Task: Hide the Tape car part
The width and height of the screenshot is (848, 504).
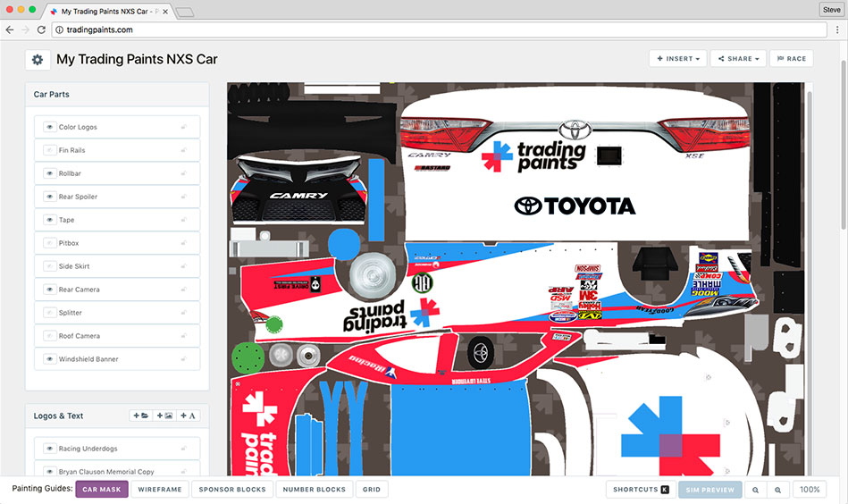Action: (x=50, y=220)
